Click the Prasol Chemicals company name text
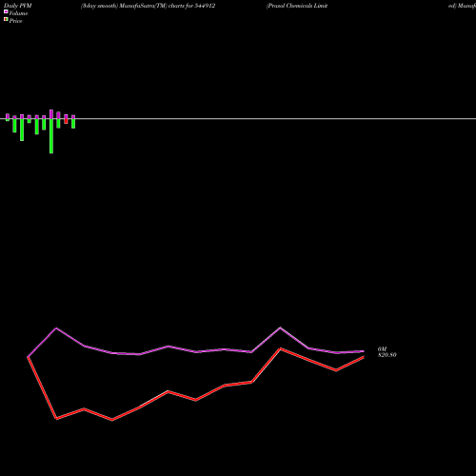This screenshot has width=476, height=476. point(297,6)
